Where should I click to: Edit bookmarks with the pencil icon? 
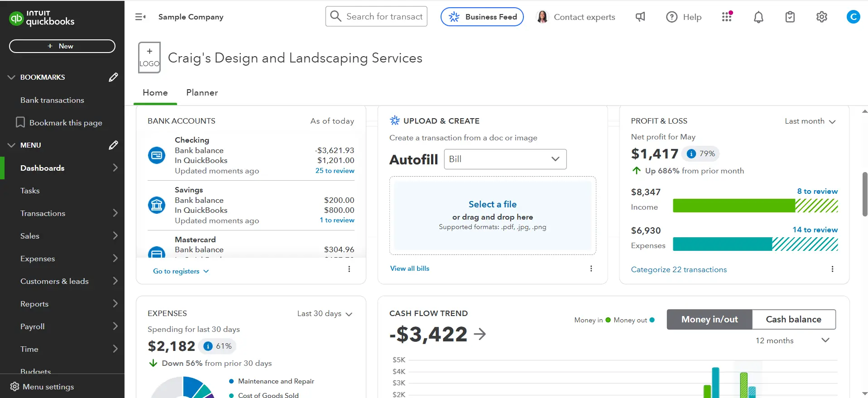(113, 77)
